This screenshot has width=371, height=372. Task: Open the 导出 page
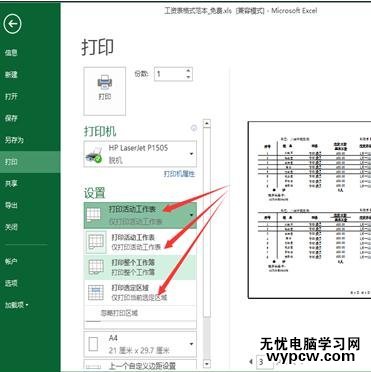11,205
